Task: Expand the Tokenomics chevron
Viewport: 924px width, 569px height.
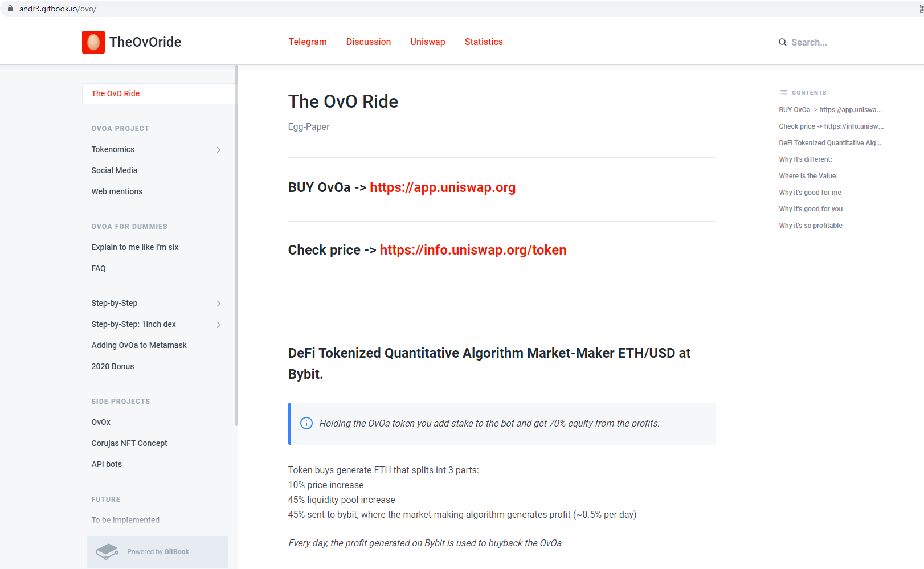Action: point(219,150)
